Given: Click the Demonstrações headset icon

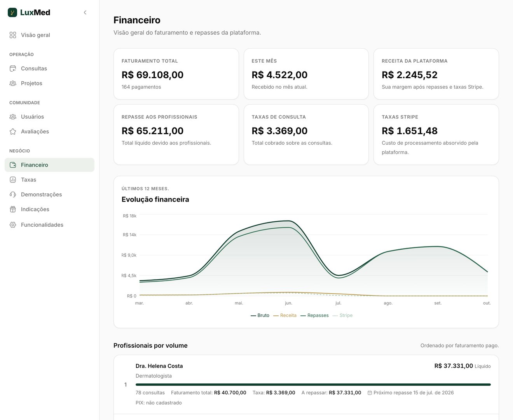Looking at the screenshot, I should click(x=13, y=194).
